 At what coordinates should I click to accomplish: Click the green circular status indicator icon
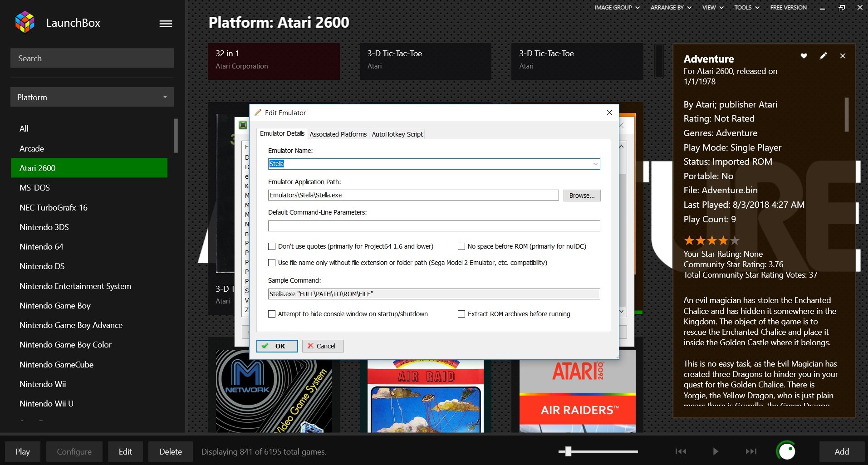coord(786,451)
